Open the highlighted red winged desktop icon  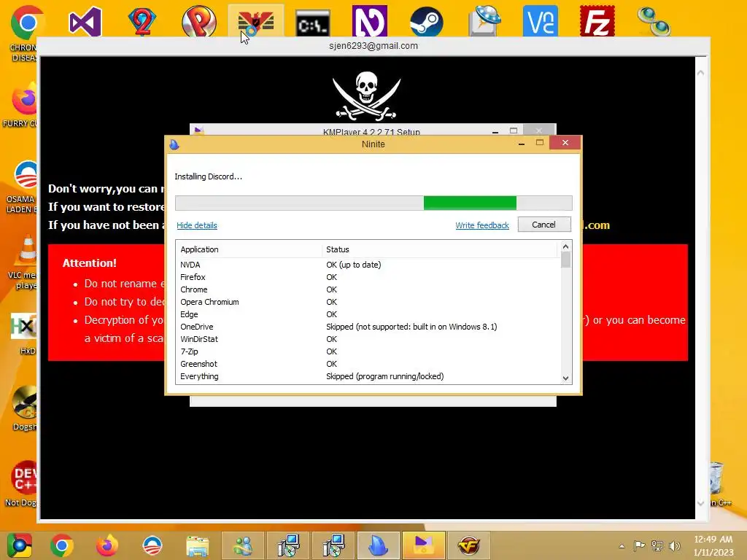[256, 22]
